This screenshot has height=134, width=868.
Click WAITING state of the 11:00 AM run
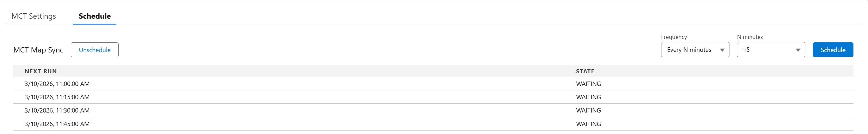pos(588,84)
